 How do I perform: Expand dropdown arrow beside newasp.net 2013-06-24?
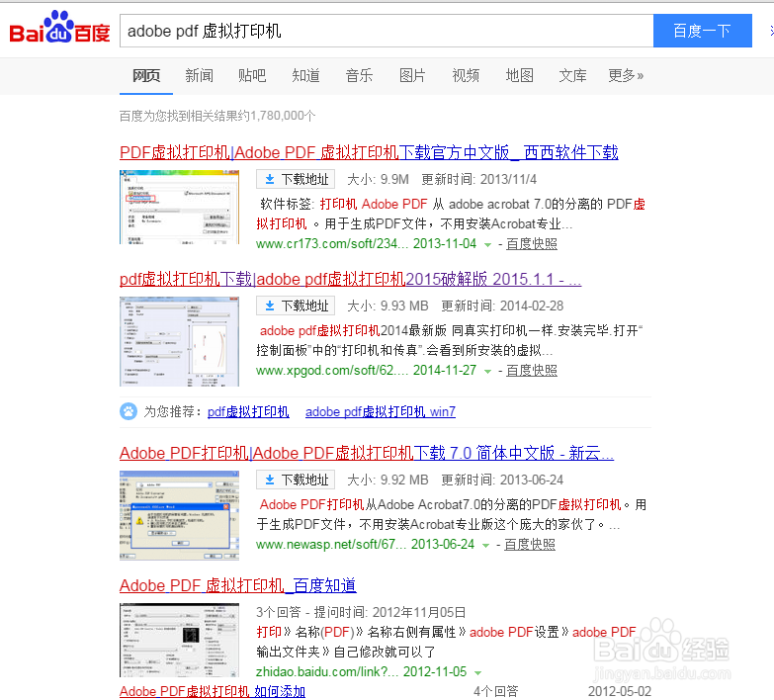tap(485, 545)
